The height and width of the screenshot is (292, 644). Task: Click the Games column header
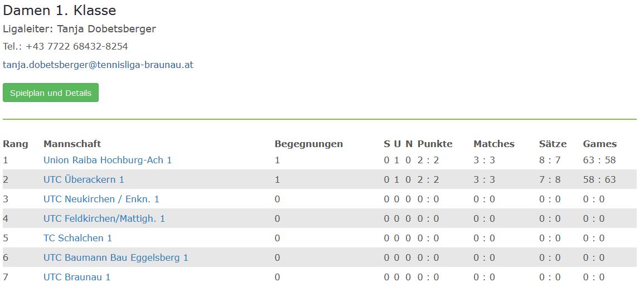(600, 144)
